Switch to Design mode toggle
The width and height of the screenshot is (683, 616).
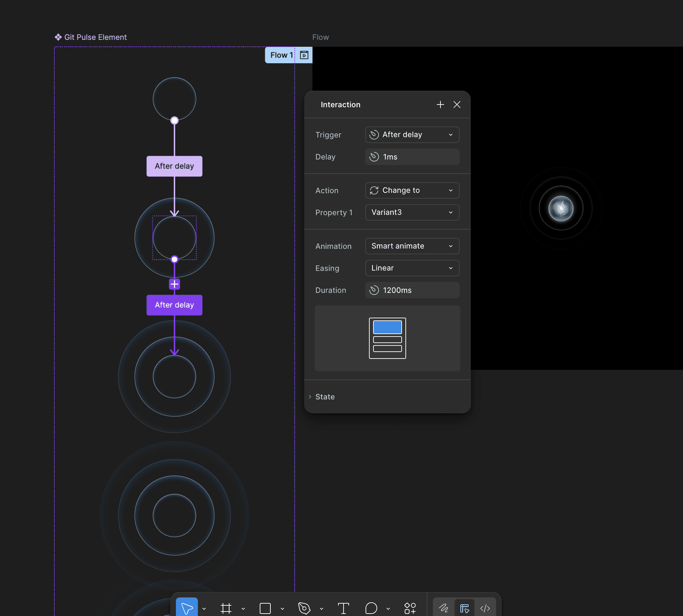tap(464, 608)
